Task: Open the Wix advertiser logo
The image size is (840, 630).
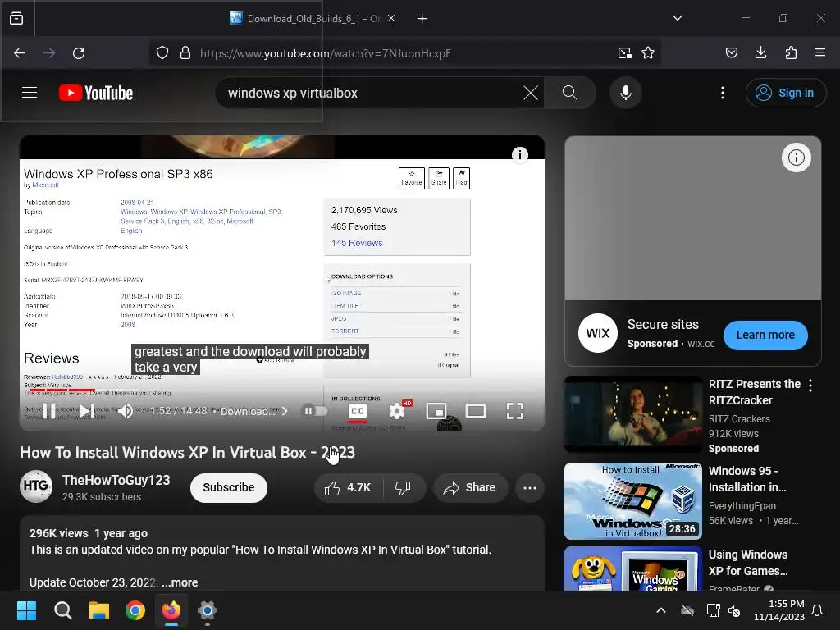Action: (598, 333)
